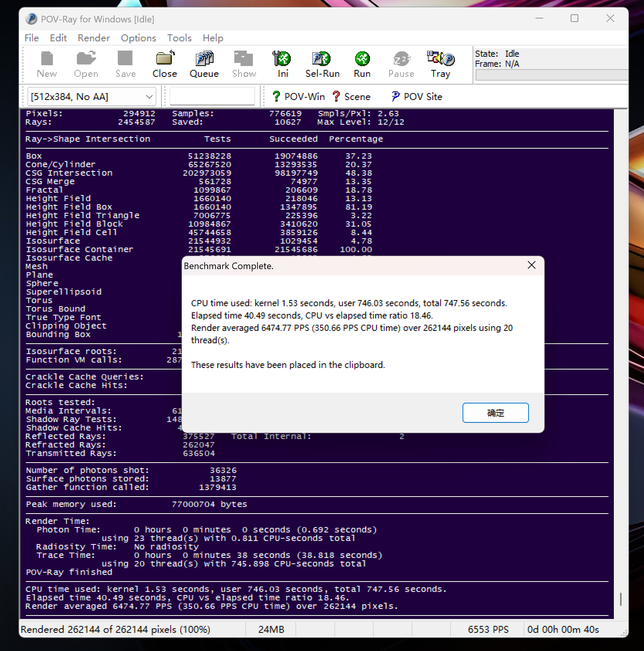Image resolution: width=644 pixels, height=651 pixels.
Task: Visit the POV Site link
Action: [x=416, y=97]
